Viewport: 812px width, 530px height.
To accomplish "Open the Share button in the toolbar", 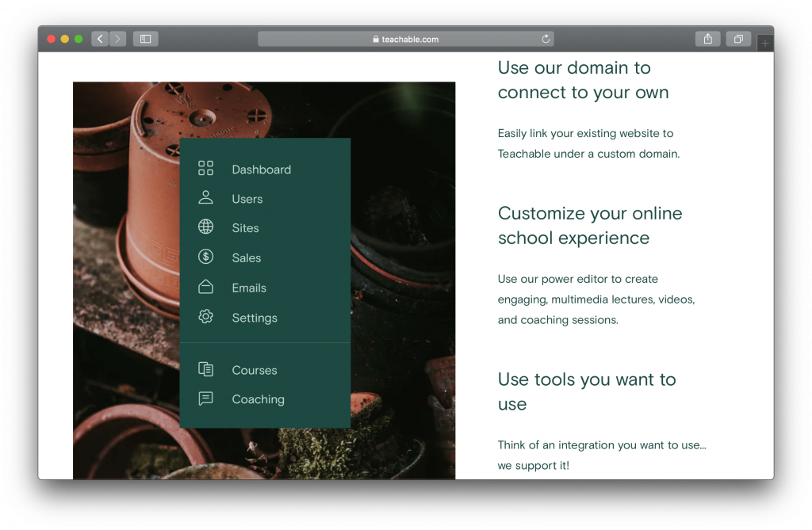I will (708, 39).
